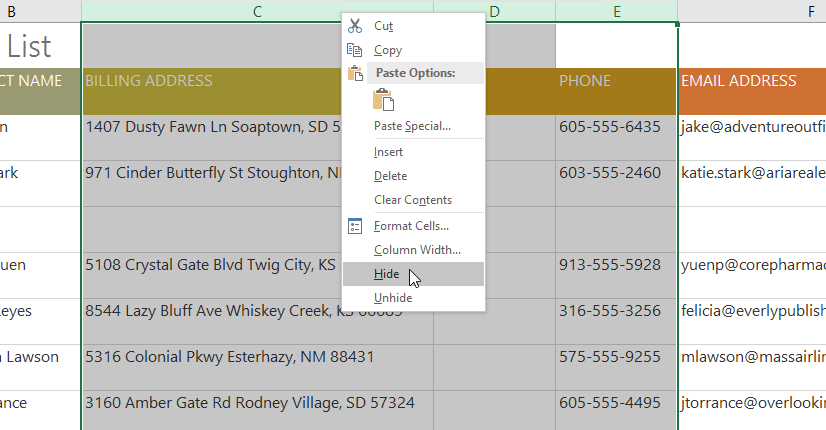Click the column E header
The height and width of the screenshot is (430, 826).
pos(616,11)
